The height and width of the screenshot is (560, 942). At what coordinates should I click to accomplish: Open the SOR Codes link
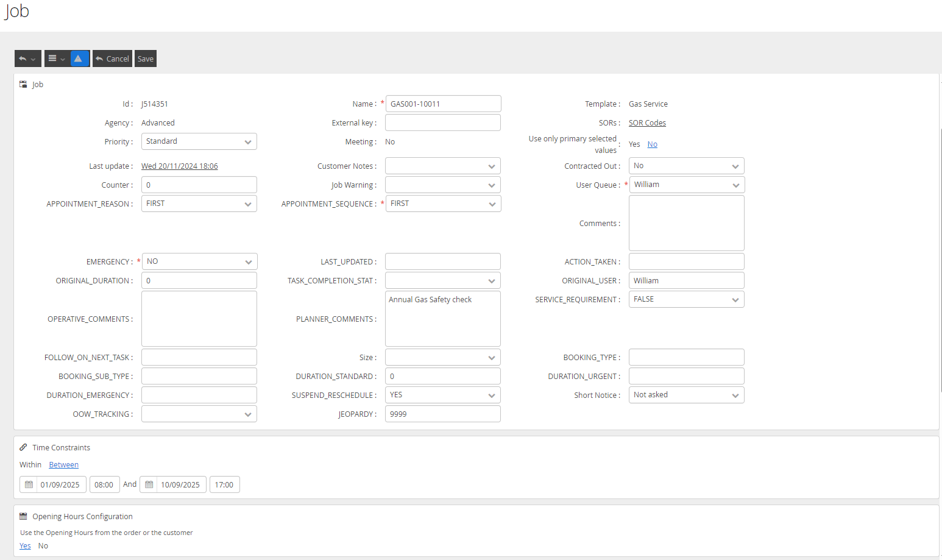point(647,123)
